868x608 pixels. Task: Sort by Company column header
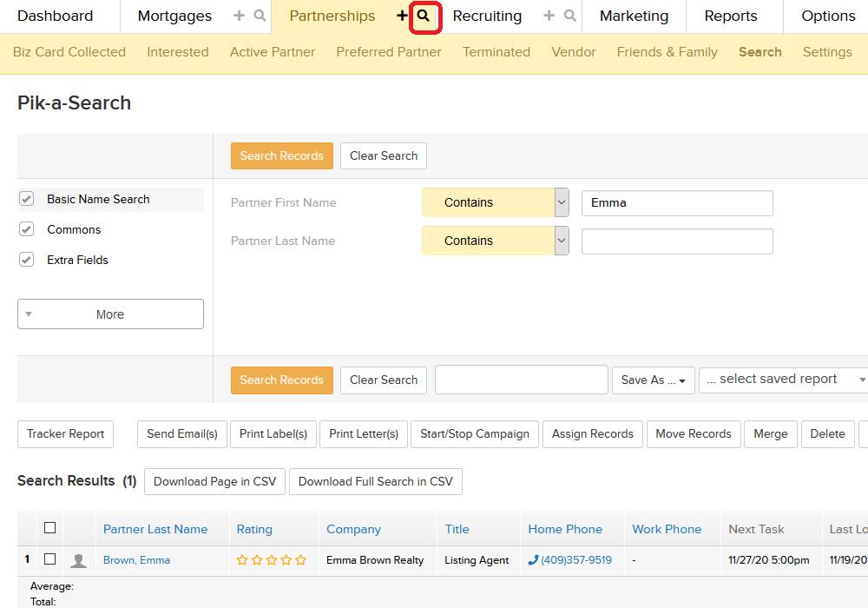(354, 529)
